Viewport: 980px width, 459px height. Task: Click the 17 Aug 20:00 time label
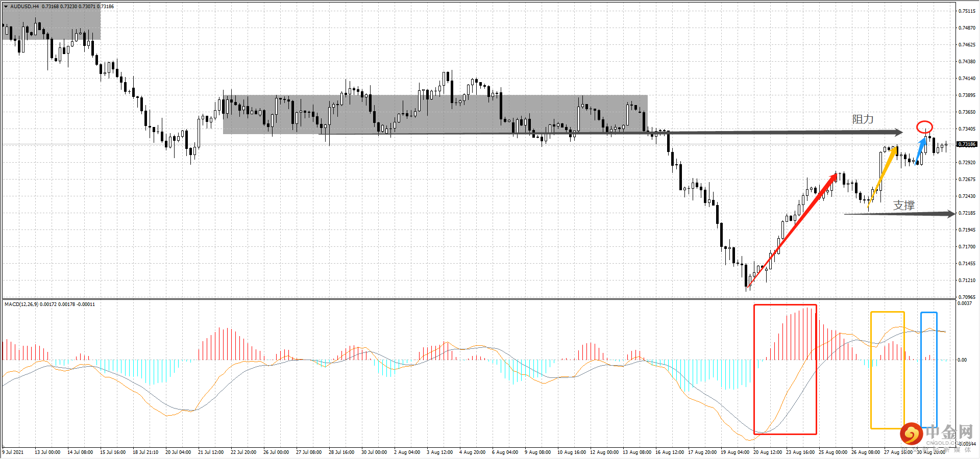pos(702,452)
